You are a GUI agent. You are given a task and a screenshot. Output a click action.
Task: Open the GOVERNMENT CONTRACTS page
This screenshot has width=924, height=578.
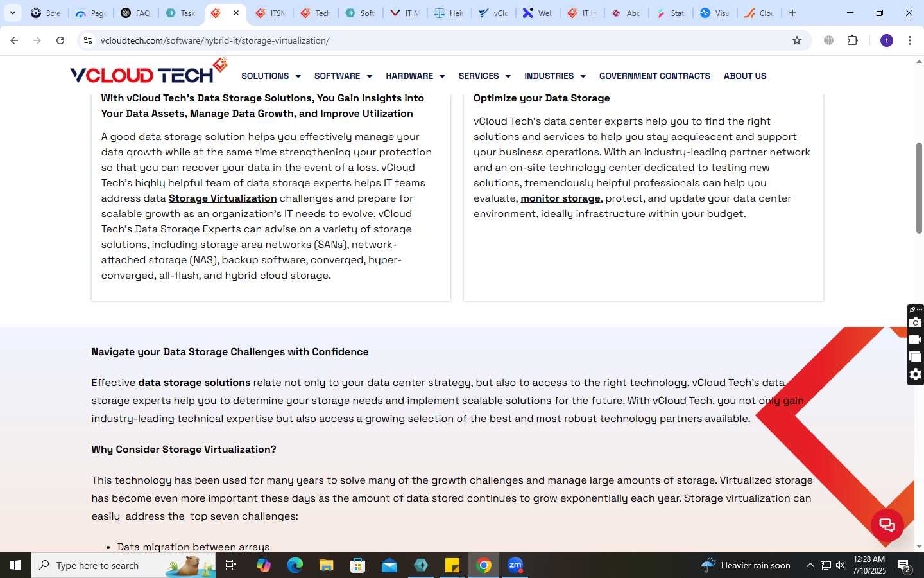click(x=654, y=76)
